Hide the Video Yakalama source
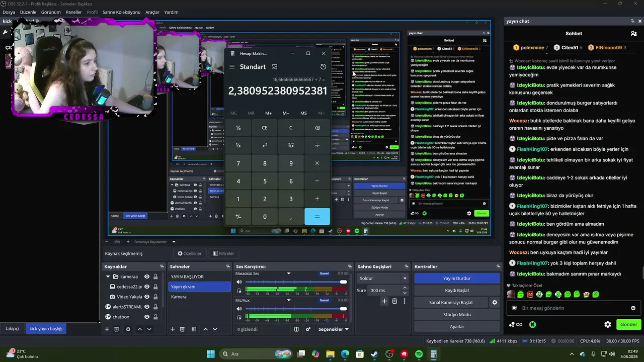This screenshot has width=644, height=362. [147, 297]
